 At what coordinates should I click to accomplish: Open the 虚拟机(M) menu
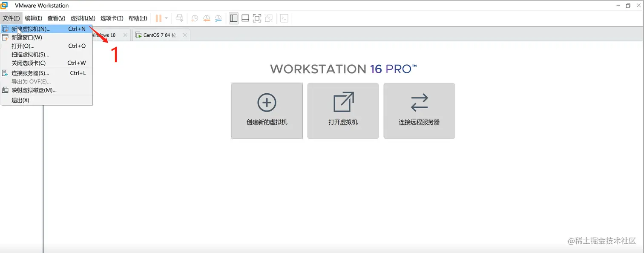point(83,18)
